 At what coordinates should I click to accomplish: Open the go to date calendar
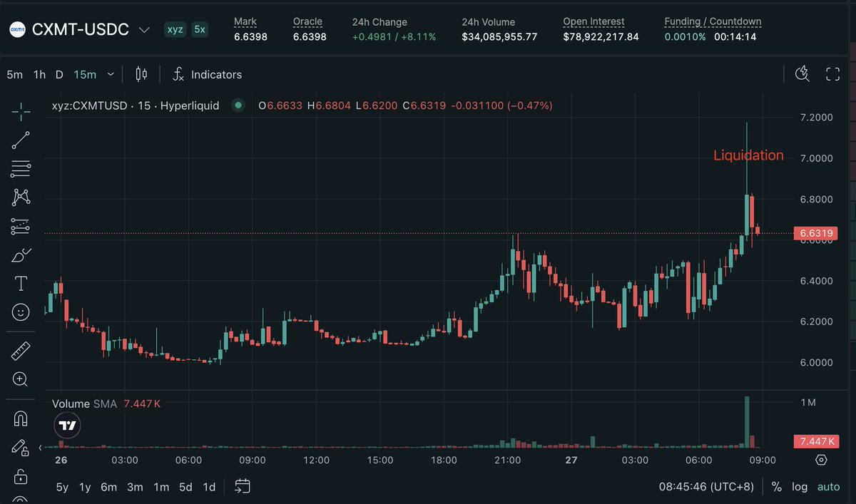(243, 487)
